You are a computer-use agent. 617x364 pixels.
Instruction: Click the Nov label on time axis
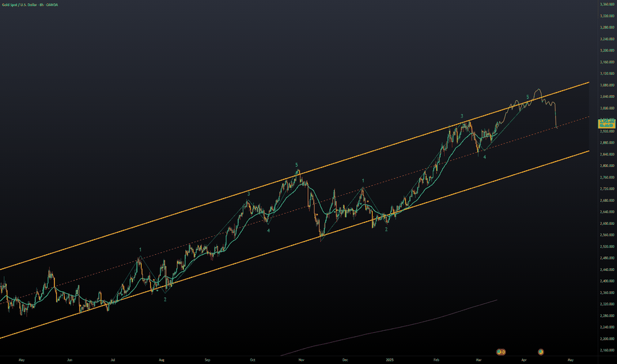[x=301, y=360]
